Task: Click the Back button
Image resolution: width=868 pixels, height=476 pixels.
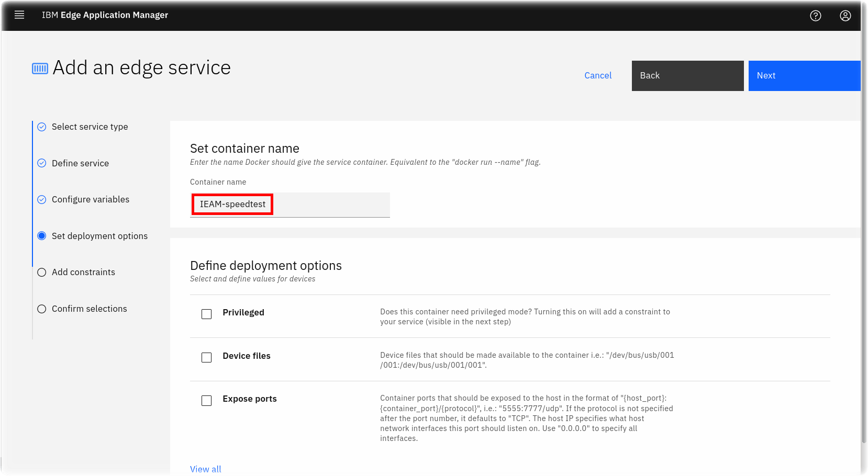Action: [x=687, y=76]
